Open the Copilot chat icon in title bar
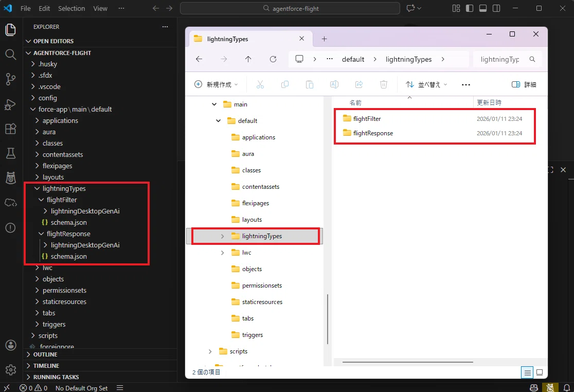The height and width of the screenshot is (392, 574). (x=410, y=8)
